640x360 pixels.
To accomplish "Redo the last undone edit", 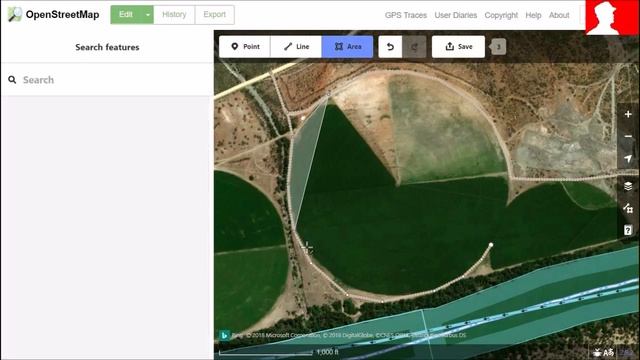I will click(x=414, y=47).
